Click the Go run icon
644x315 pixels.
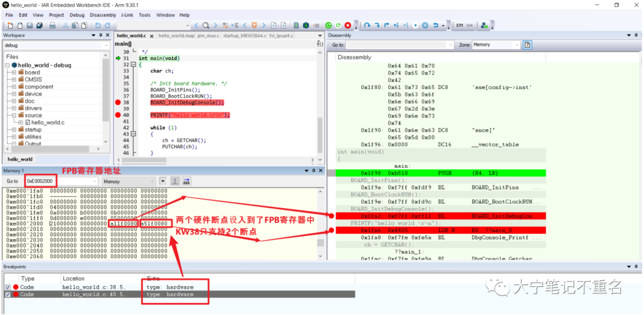coord(415,26)
